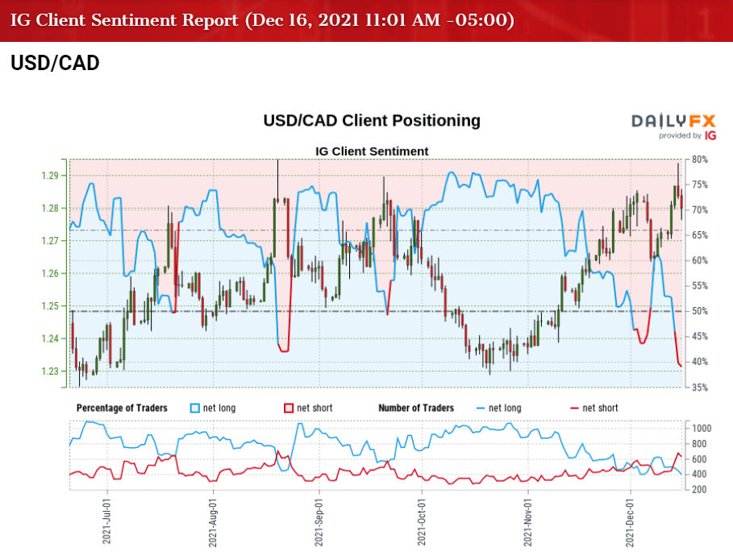Click the 2021-Nov-01 date axis label
This screenshot has height=560, width=733.
(528, 522)
